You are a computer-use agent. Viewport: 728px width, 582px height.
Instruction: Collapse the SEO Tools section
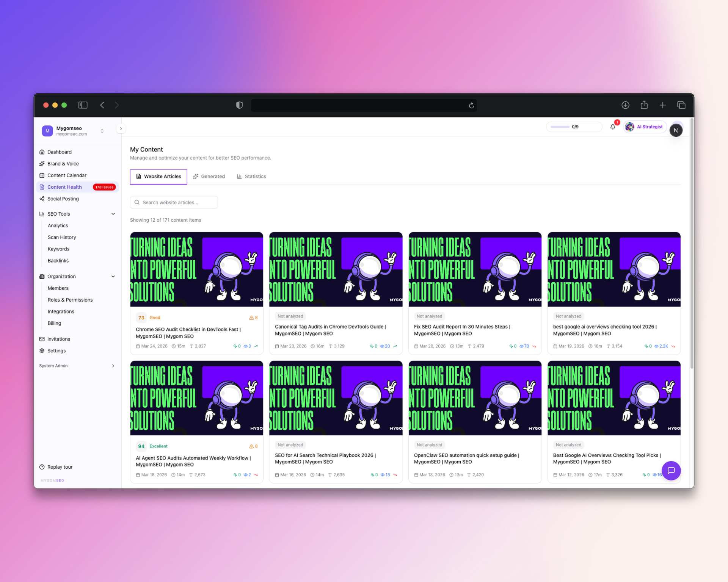[113, 214]
